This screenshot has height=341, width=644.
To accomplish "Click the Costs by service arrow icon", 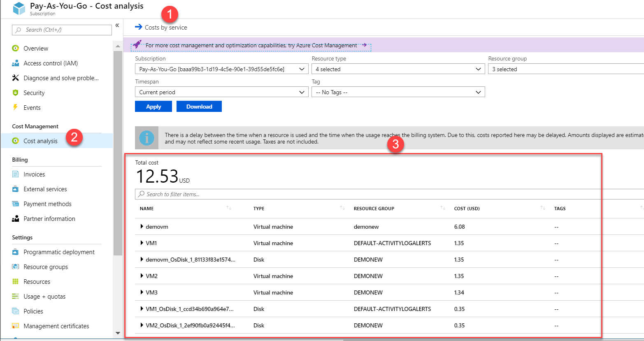I will (138, 27).
